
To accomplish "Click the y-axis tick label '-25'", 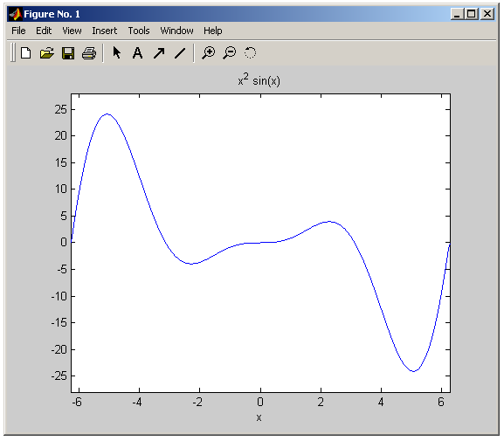I will pyautogui.click(x=59, y=376).
